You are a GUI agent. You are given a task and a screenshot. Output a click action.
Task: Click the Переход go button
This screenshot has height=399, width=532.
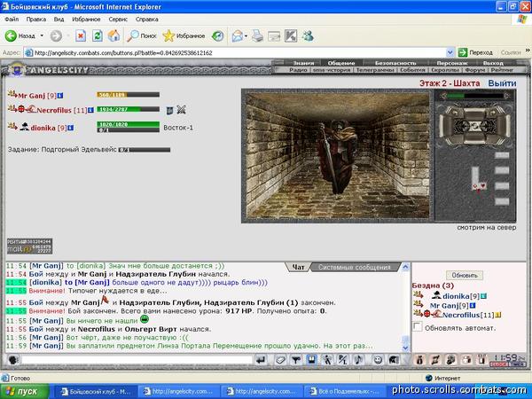(x=475, y=52)
